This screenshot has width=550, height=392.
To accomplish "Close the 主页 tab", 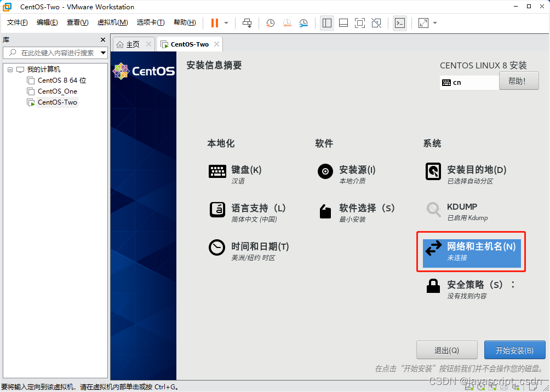I will pyautogui.click(x=148, y=44).
